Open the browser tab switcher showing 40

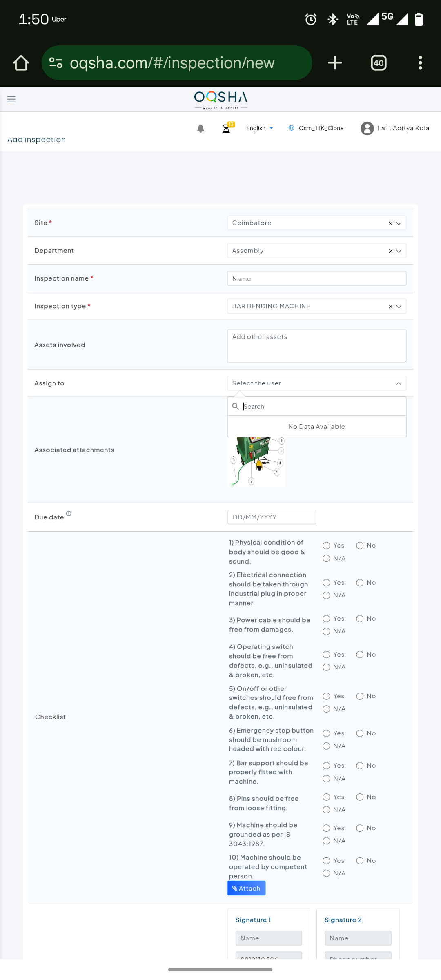pyautogui.click(x=379, y=63)
